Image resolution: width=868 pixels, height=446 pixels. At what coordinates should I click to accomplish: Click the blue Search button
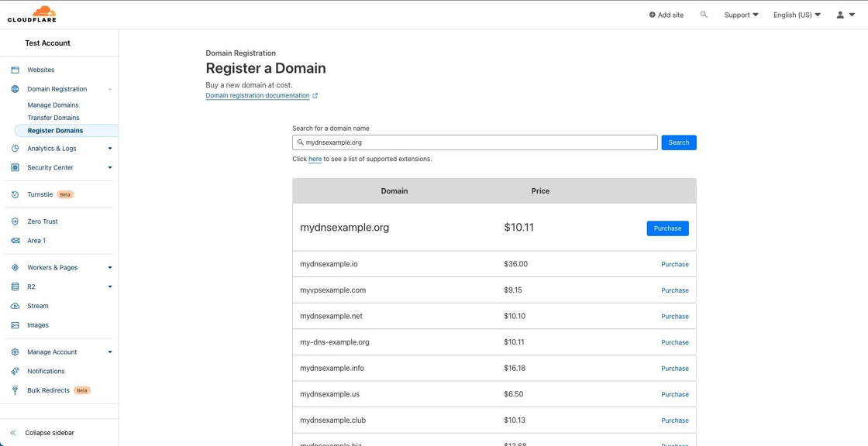click(679, 142)
